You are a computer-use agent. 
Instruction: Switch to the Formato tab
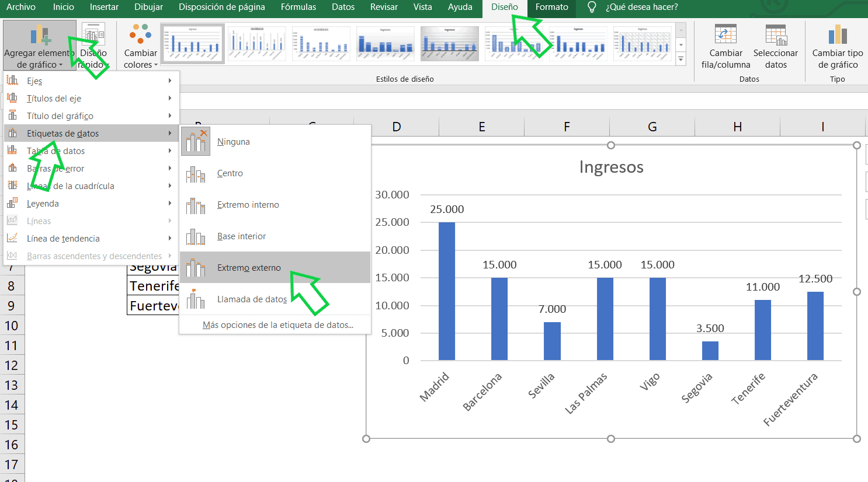click(x=552, y=7)
